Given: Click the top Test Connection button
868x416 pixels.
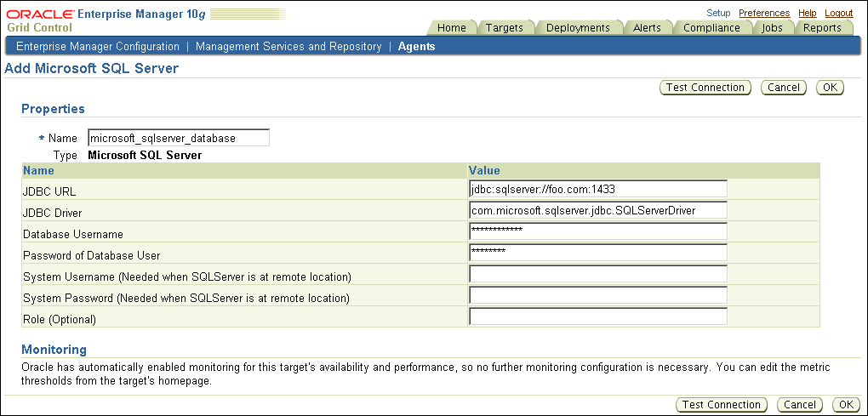Looking at the screenshot, I should tap(705, 88).
